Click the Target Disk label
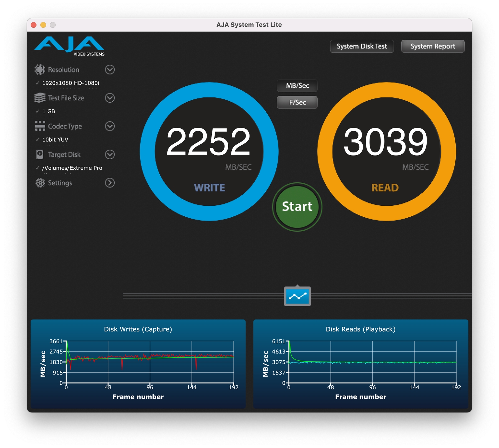 pos(64,155)
